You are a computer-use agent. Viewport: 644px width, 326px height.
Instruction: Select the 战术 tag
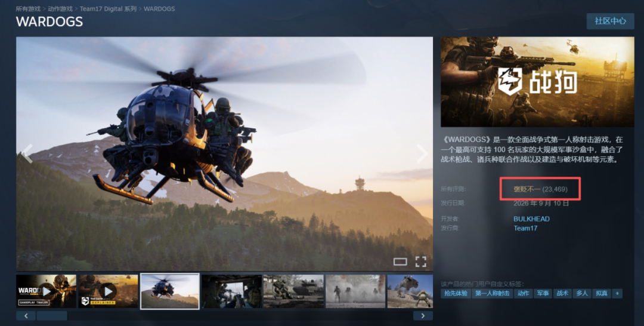(x=562, y=294)
